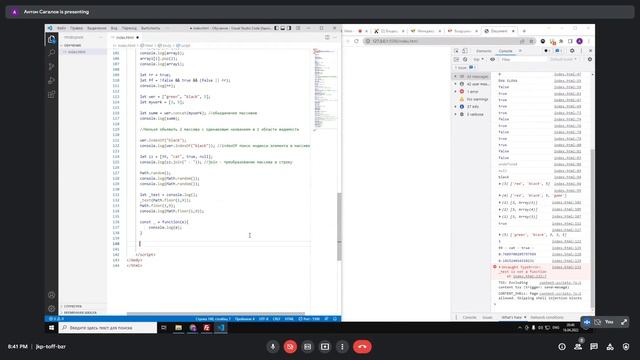Viewport: 640px width, 360px height.
Task: Mute the microphone in Meet controls
Action: pyautogui.click(x=273, y=347)
